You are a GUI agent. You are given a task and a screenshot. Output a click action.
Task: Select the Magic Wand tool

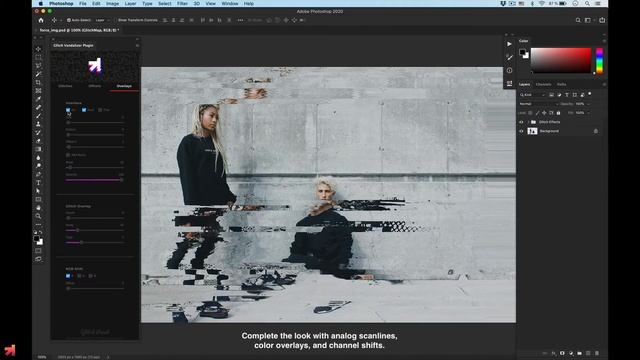click(x=38, y=74)
